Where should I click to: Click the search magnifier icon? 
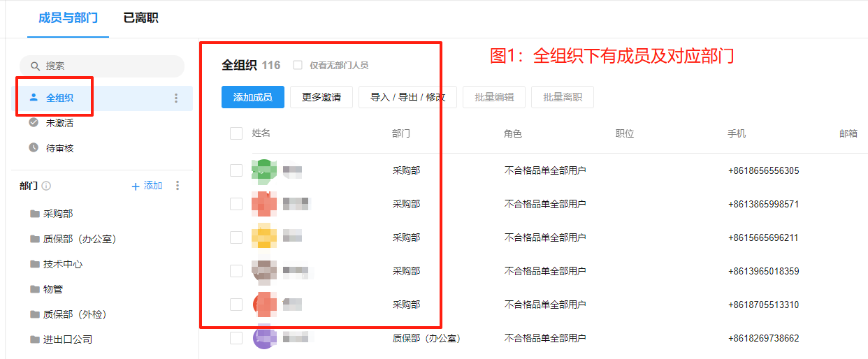[35, 66]
